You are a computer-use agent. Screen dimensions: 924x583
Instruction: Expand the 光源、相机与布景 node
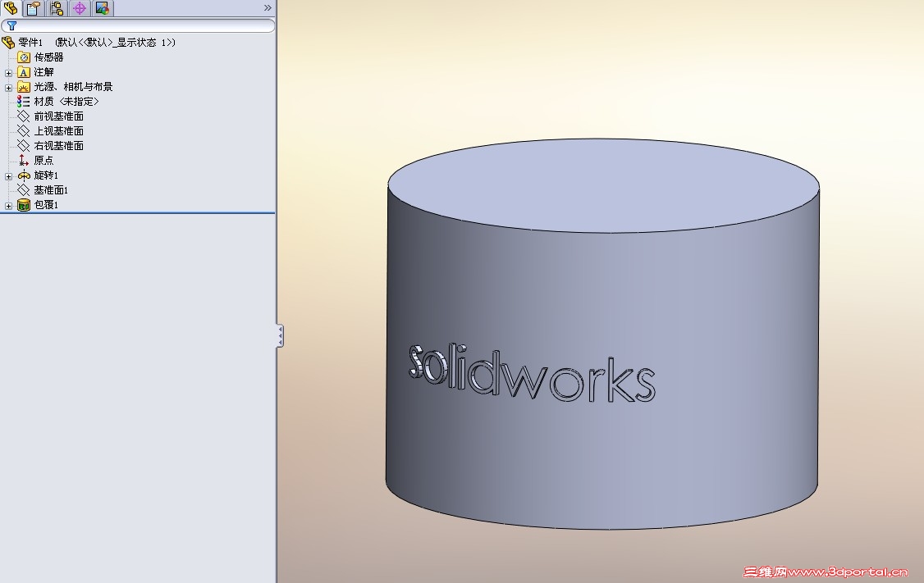click(x=8, y=88)
